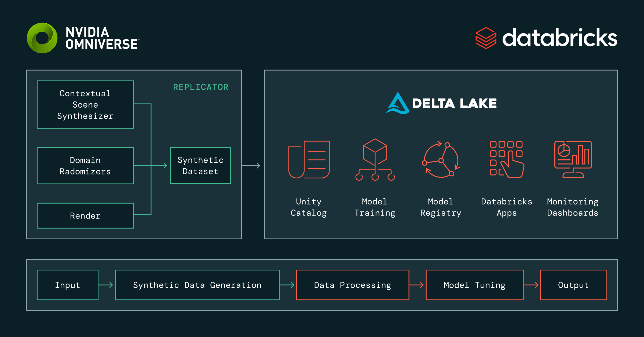Click the Model Training cube icon
This screenshot has width=644, height=337.
pyautogui.click(x=374, y=160)
